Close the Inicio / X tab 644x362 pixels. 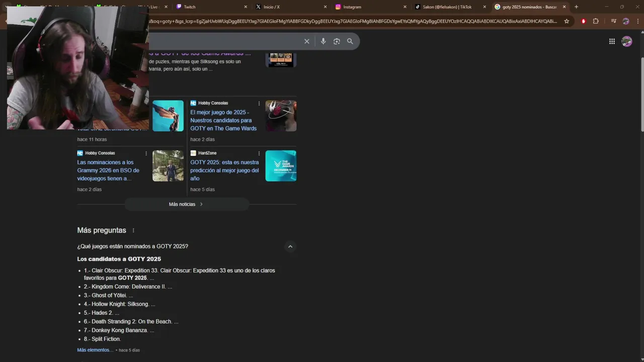pyautogui.click(x=325, y=7)
